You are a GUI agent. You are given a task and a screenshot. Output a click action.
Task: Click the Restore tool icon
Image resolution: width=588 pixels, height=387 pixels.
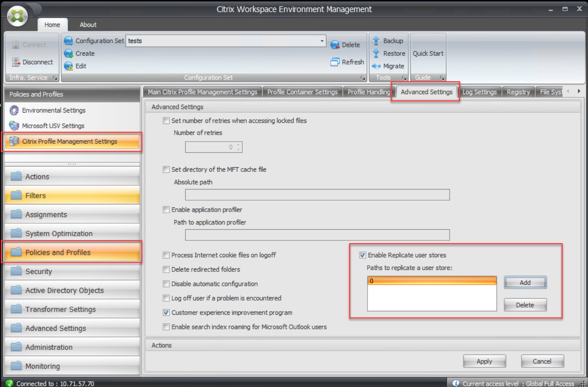pos(376,54)
